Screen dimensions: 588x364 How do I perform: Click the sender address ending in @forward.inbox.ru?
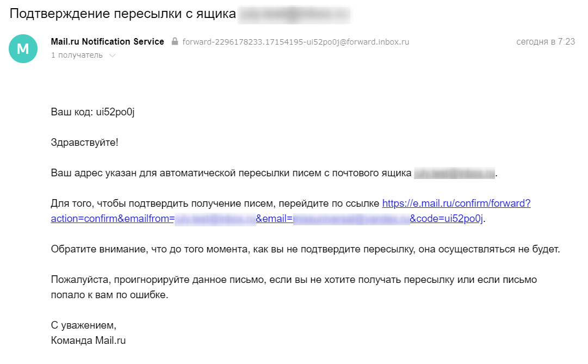click(x=296, y=42)
